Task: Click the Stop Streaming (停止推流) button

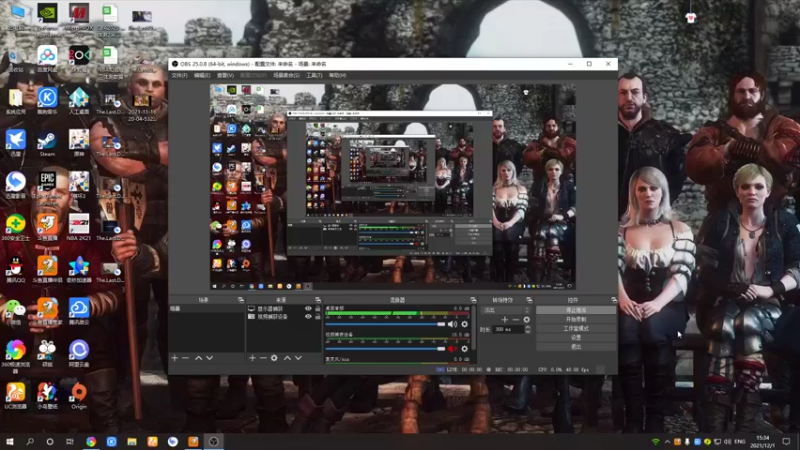Action: (x=576, y=310)
